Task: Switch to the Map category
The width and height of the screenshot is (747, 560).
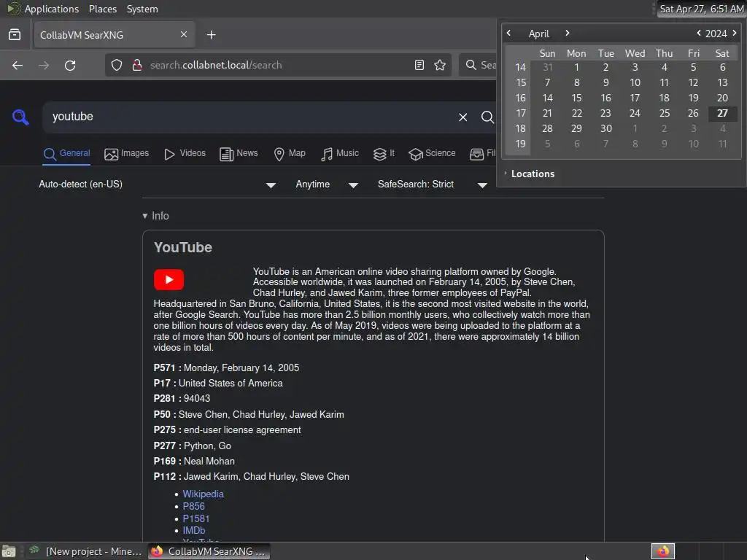Action: point(290,154)
